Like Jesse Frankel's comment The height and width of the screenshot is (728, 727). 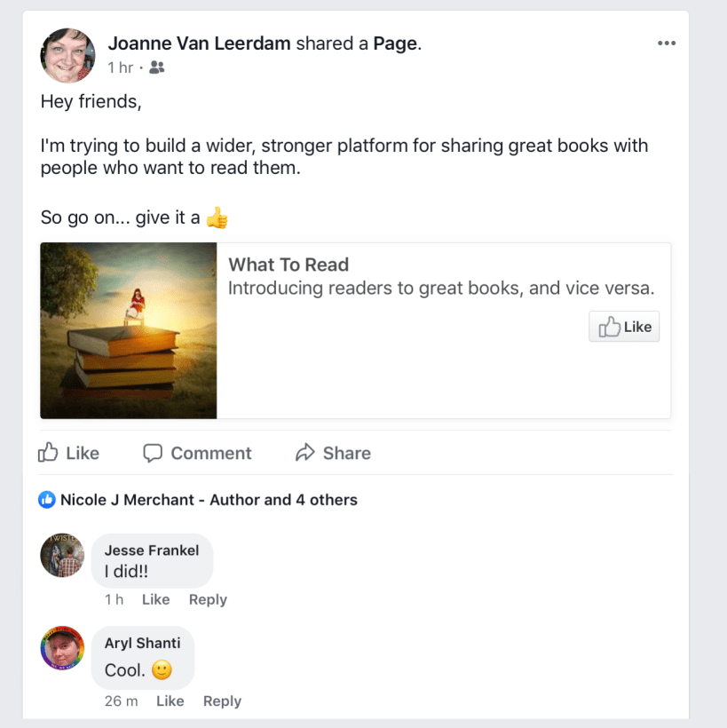[x=155, y=599]
